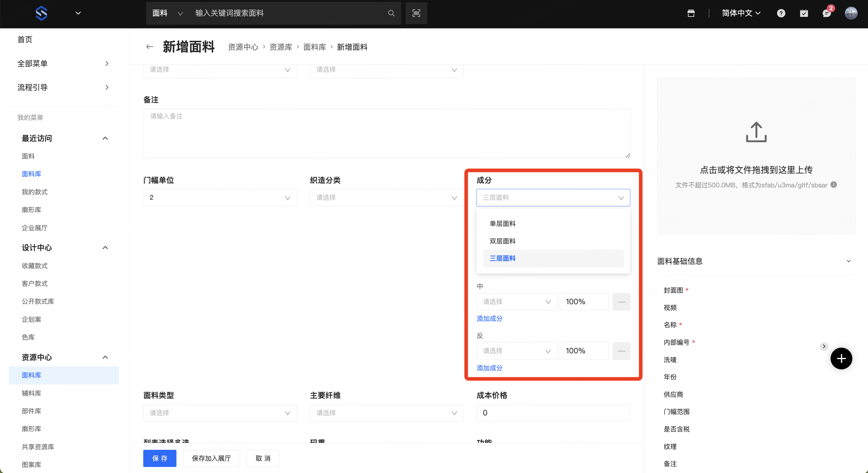Collapse the 最近访问 menu section
The height and width of the screenshot is (473, 868).
[x=105, y=138]
